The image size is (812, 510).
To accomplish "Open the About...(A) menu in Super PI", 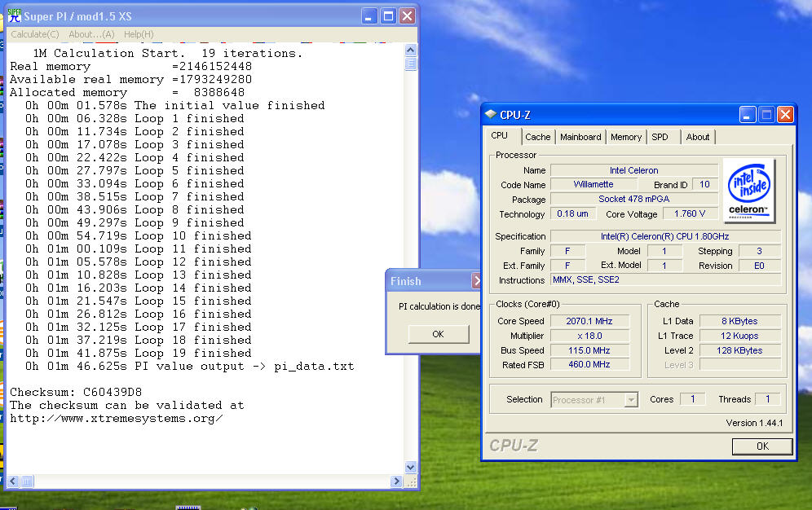I will [91, 34].
